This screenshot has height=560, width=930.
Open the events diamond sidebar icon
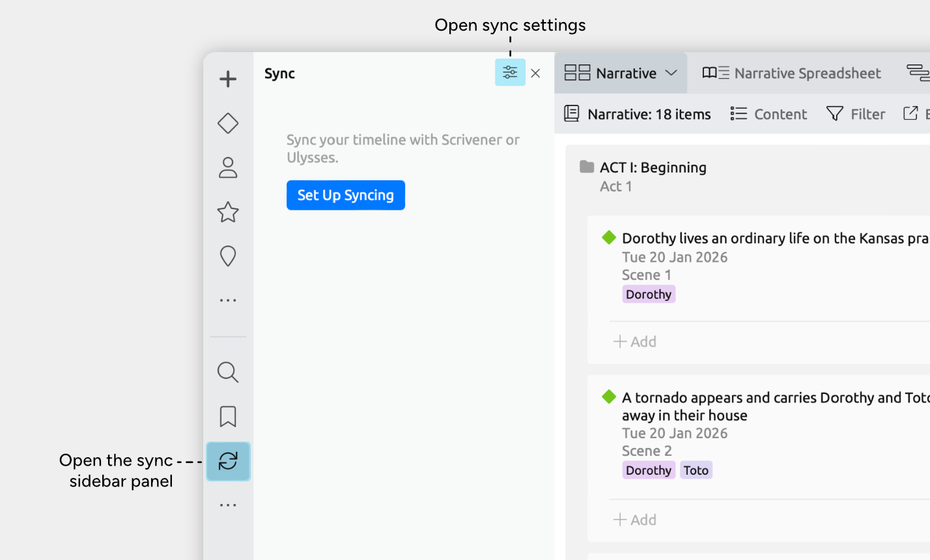point(228,123)
